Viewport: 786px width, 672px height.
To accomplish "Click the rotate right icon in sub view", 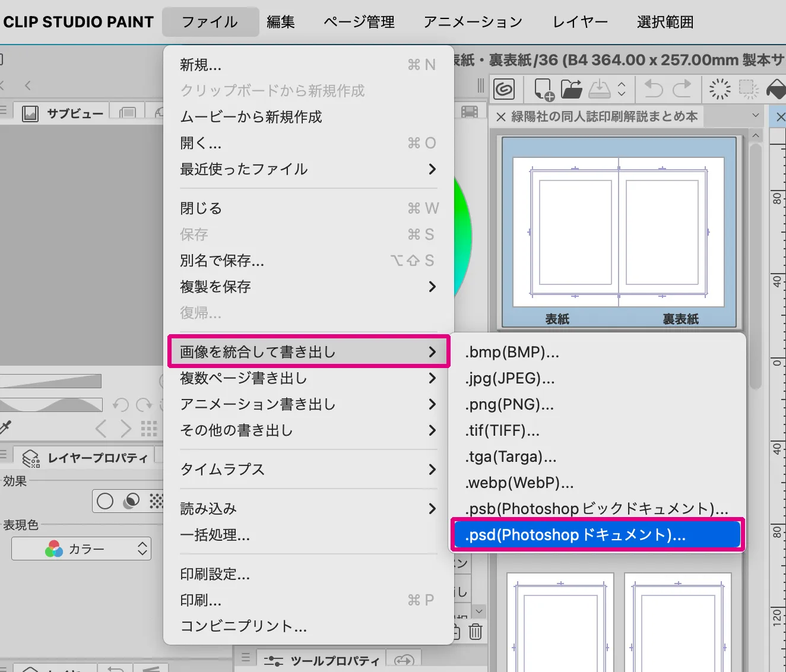I will click(x=144, y=405).
